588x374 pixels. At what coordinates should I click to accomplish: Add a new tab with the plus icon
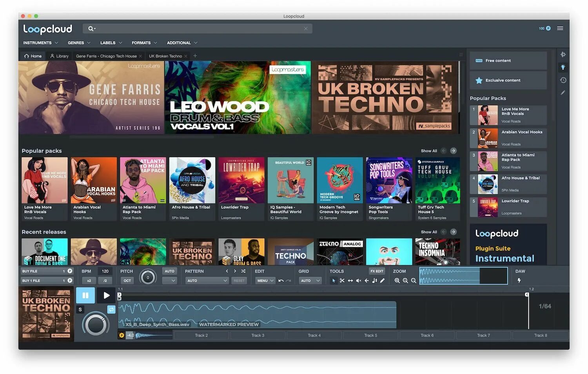[195, 56]
